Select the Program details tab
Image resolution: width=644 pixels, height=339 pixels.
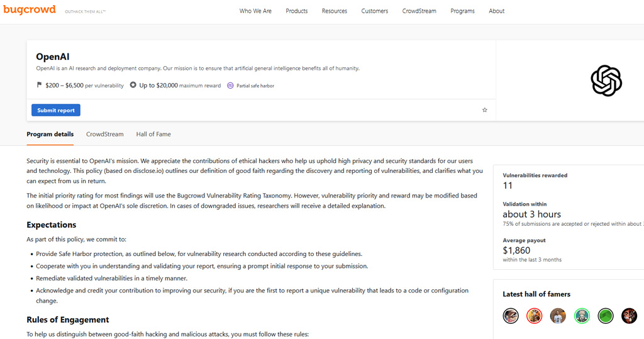tap(50, 134)
